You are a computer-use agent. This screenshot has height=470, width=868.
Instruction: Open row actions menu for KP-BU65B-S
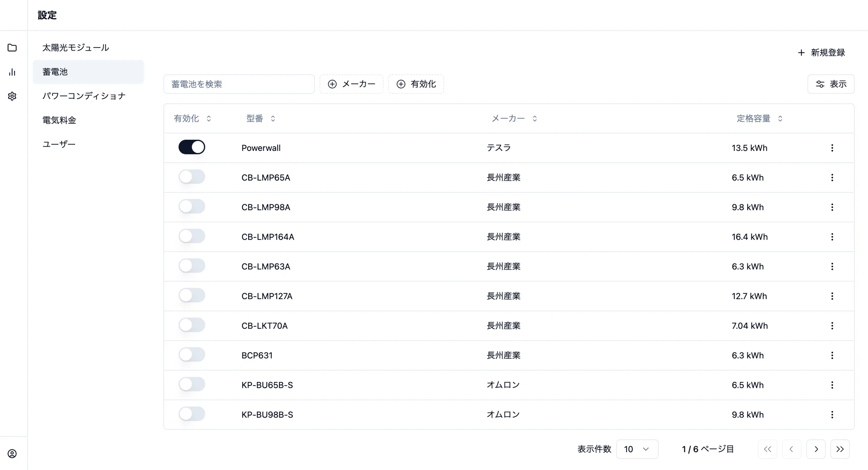(x=832, y=385)
